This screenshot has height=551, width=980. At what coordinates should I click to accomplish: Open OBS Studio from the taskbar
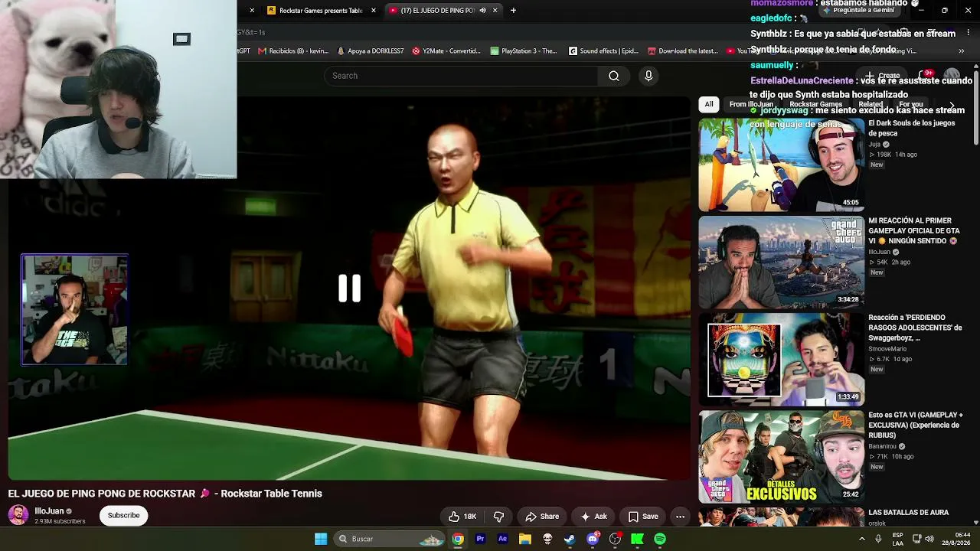(x=615, y=539)
